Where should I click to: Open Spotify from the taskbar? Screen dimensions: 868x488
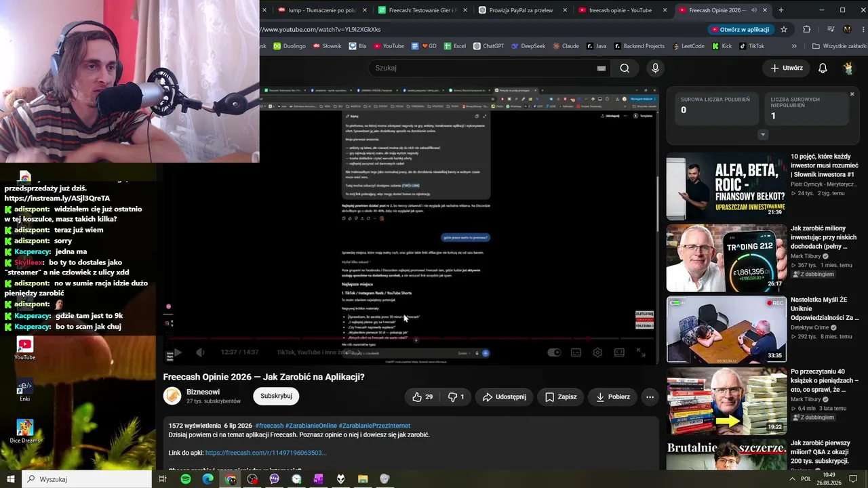[186, 479]
